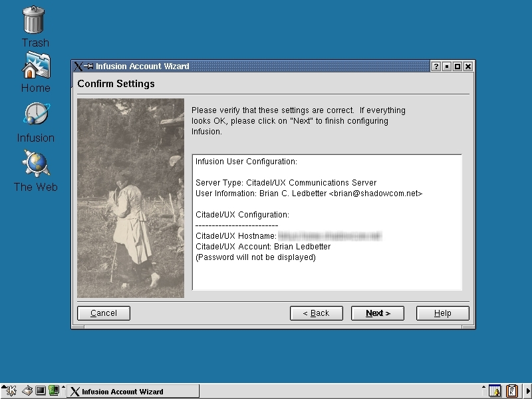Click the "(Password will not be displayed)" text
The height and width of the screenshot is (399, 532).
(x=255, y=257)
